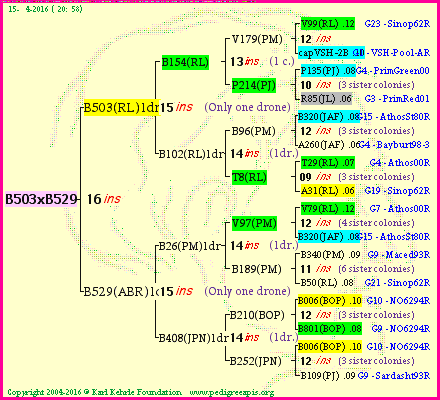This screenshot has width=440, height=400.
Task: Click G9 - Sardasht93R lineage label
Action: (x=394, y=376)
